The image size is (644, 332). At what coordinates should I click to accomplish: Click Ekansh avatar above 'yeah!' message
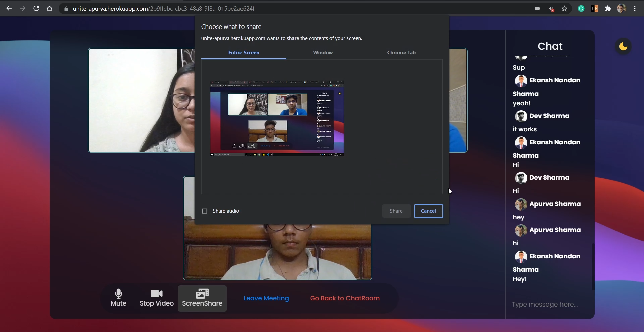tap(521, 81)
